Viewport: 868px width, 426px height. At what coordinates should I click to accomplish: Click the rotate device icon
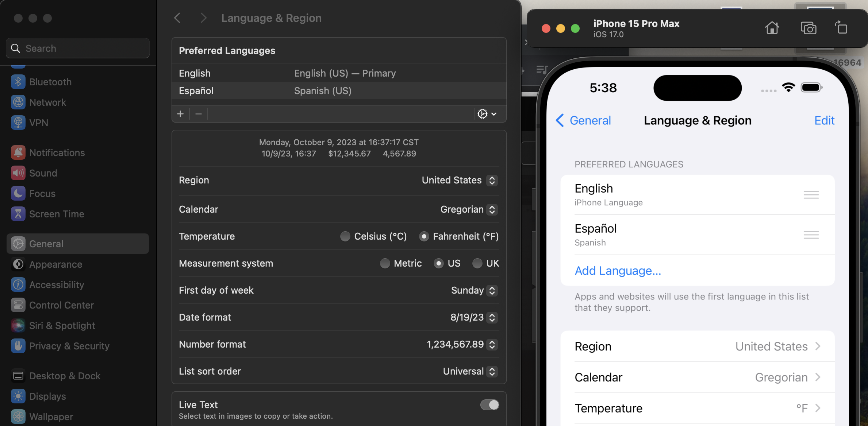[841, 28]
